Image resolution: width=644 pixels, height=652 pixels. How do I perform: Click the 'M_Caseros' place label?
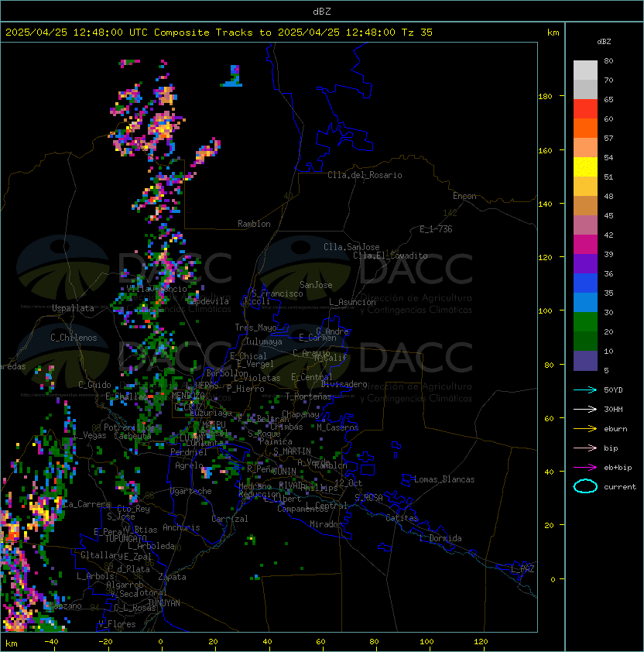(337, 427)
